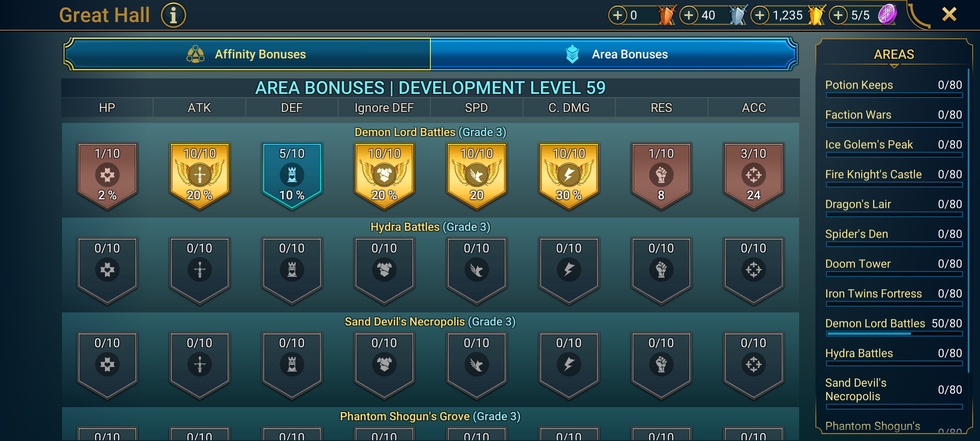
Task: Select the Demon Lord ATK 10/10 gold badge
Action: pos(200,176)
